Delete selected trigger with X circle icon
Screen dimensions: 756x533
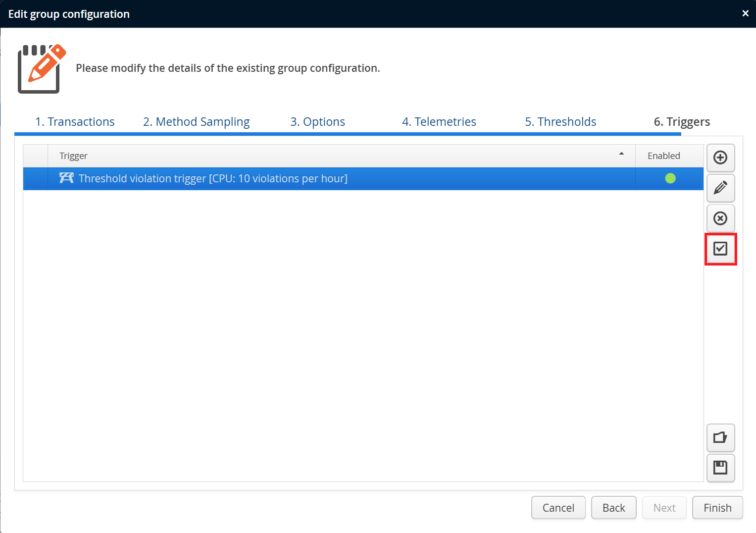(x=720, y=218)
